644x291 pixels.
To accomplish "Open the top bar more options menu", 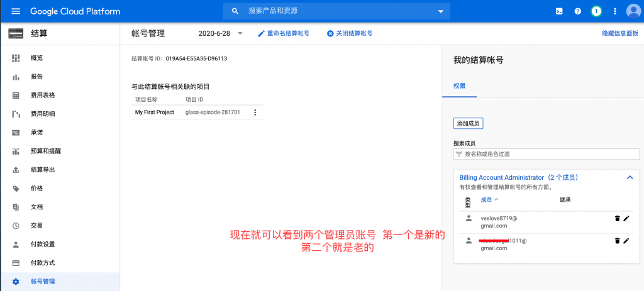I will [x=615, y=11].
